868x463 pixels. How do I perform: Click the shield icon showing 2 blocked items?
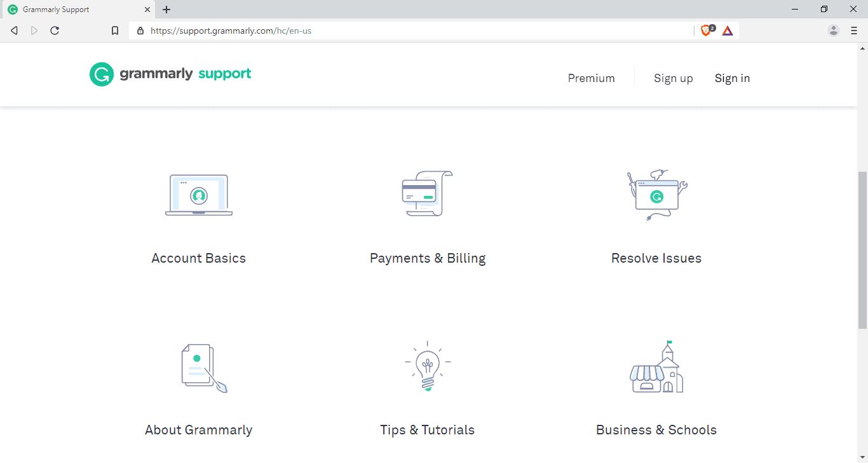click(x=705, y=30)
